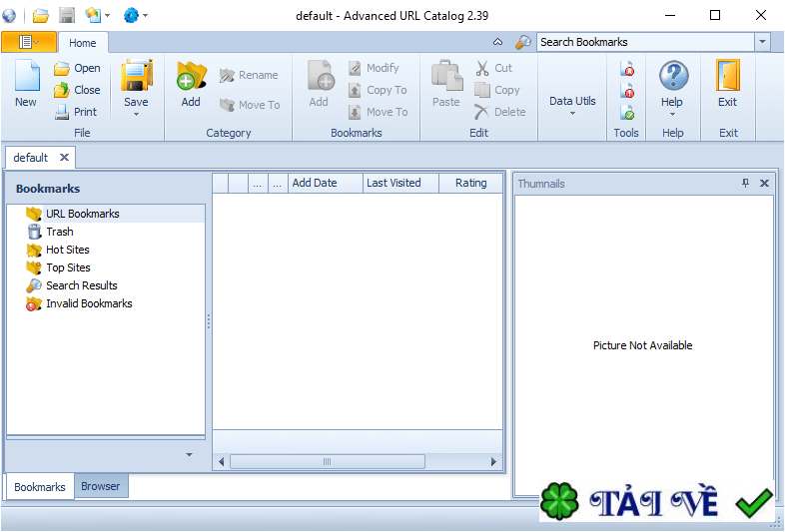The height and width of the screenshot is (532, 785).
Task: Close the catalog via ribbon Close
Action: click(x=77, y=90)
